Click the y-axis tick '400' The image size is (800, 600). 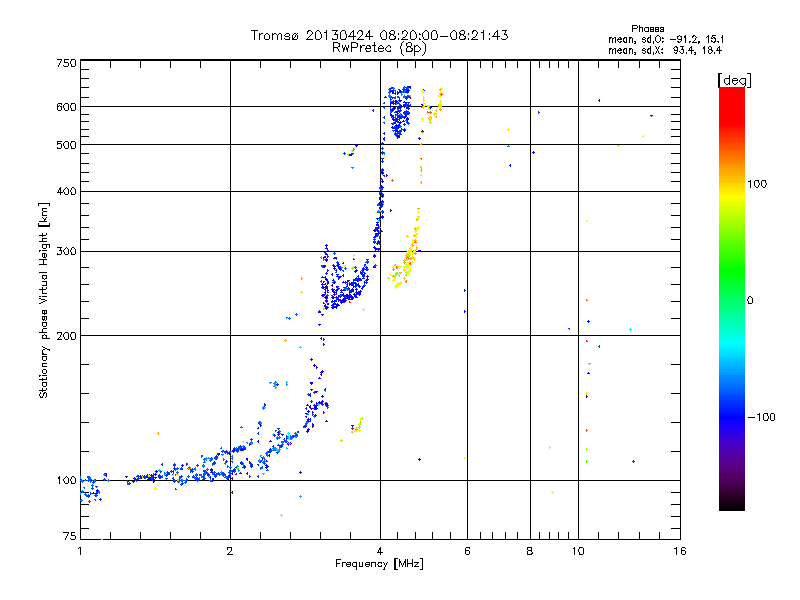click(66, 191)
